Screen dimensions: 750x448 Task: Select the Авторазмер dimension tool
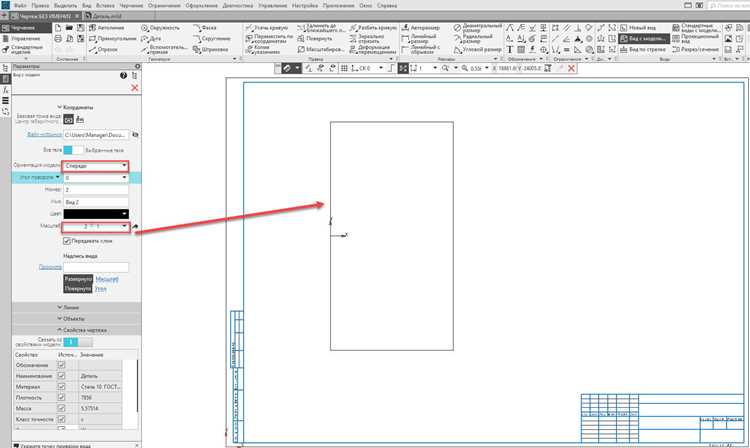click(420, 28)
